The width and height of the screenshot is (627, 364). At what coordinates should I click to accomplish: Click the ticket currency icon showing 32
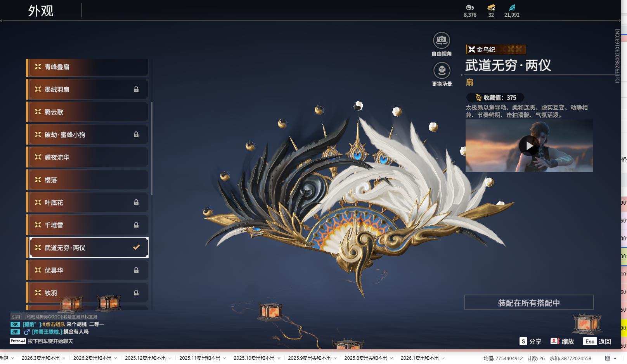[x=491, y=8]
